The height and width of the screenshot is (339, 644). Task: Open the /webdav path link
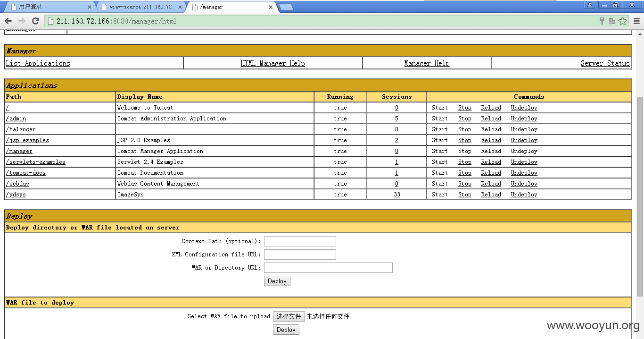point(17,184)
